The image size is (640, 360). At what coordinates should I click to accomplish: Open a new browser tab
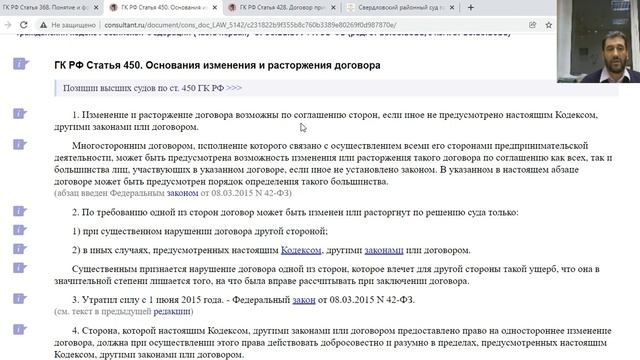471,7
